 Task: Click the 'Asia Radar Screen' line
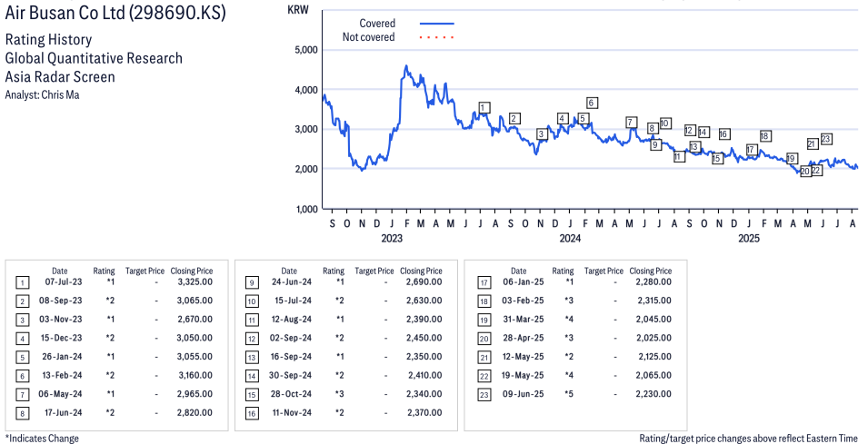tap(60, 77)
